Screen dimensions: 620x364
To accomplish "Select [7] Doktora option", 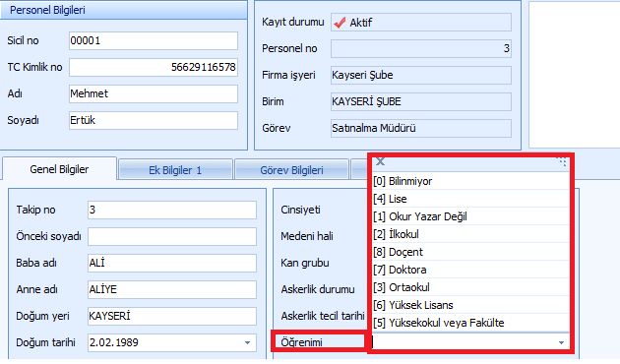I will click(470, 270).
